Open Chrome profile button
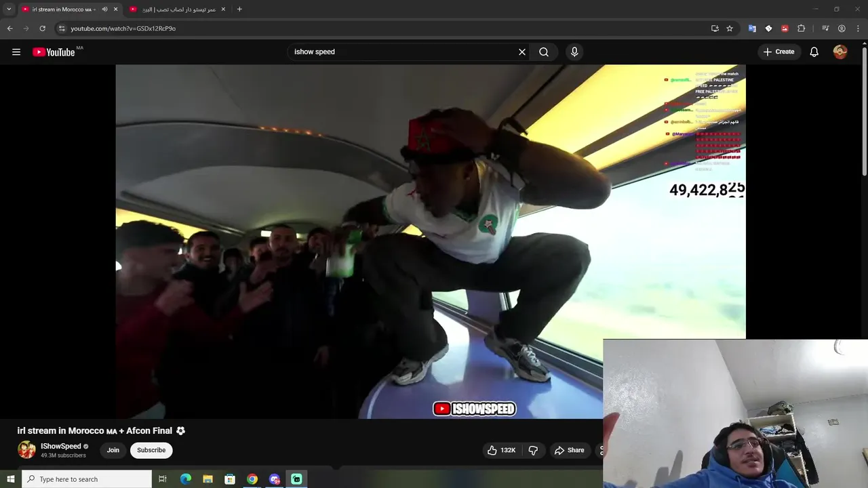Viewport: 868px width, 488px height. tap(842, 28)
